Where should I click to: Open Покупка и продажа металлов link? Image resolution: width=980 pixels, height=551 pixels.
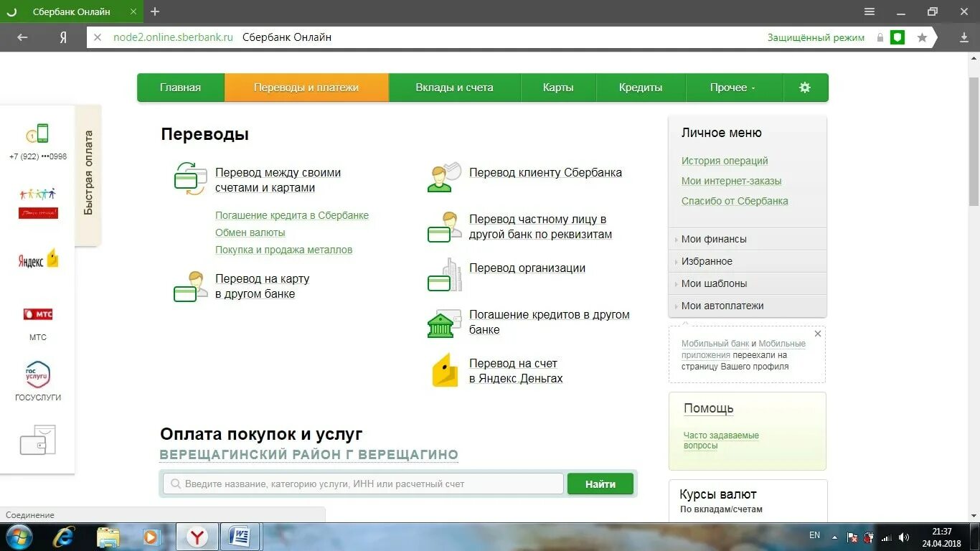(x=283, y=250)
